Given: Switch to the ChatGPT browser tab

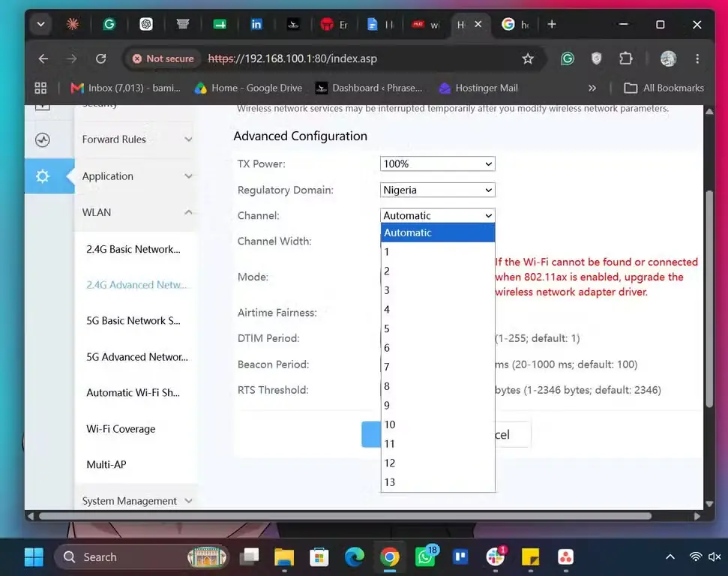Looking at the screenshot, I should pyautogui.click(x=146, y=24).
